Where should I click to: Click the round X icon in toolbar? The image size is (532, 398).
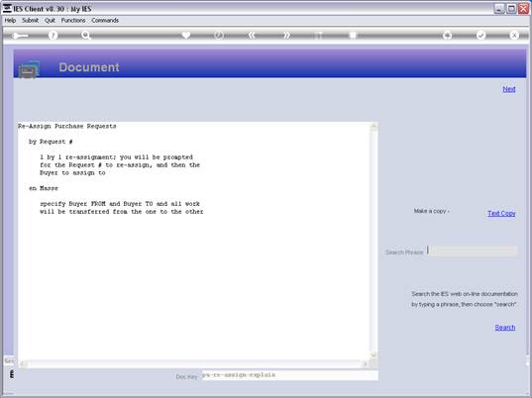coord(514,35)
